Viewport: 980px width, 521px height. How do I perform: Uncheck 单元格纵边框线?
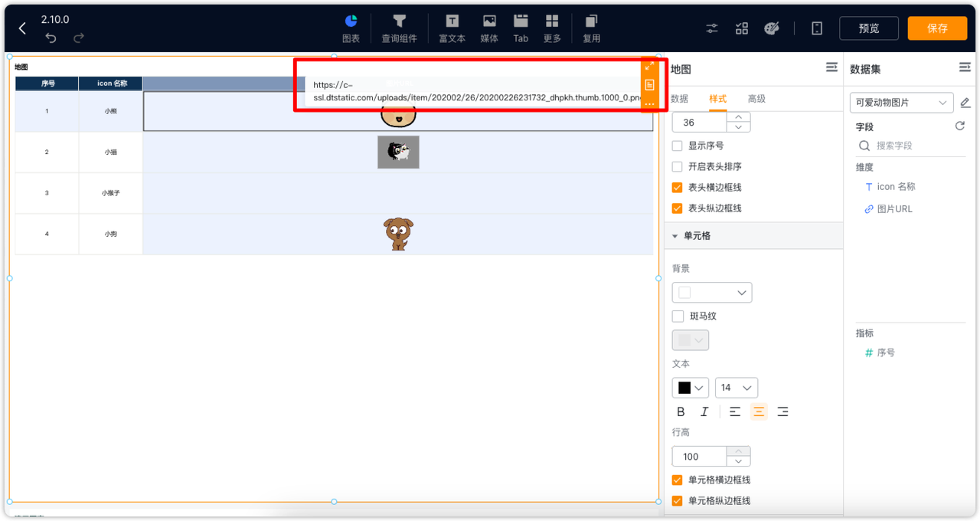[677, 500]
